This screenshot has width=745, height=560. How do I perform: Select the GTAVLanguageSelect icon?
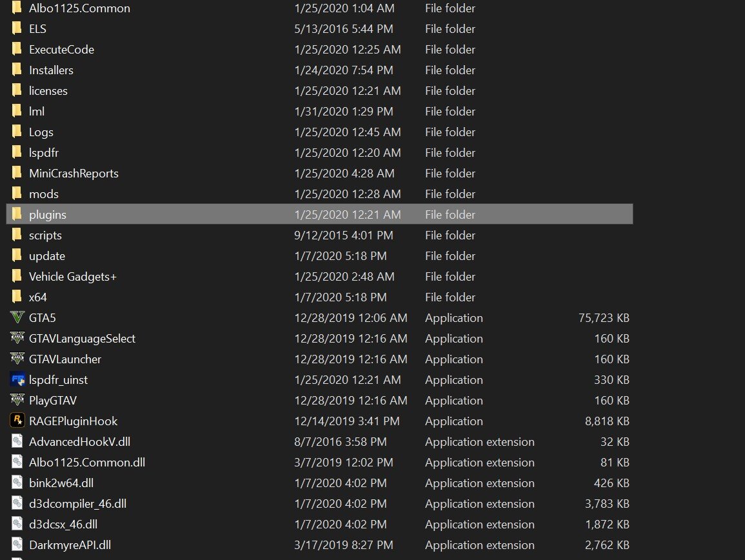[17, 338]
